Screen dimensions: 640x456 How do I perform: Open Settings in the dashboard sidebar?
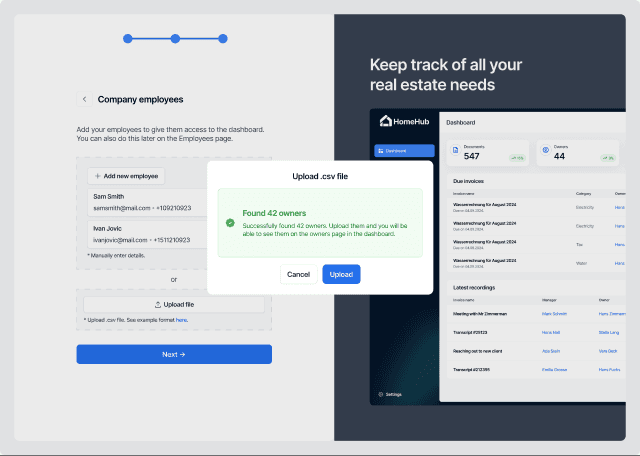tap(390, 394)
